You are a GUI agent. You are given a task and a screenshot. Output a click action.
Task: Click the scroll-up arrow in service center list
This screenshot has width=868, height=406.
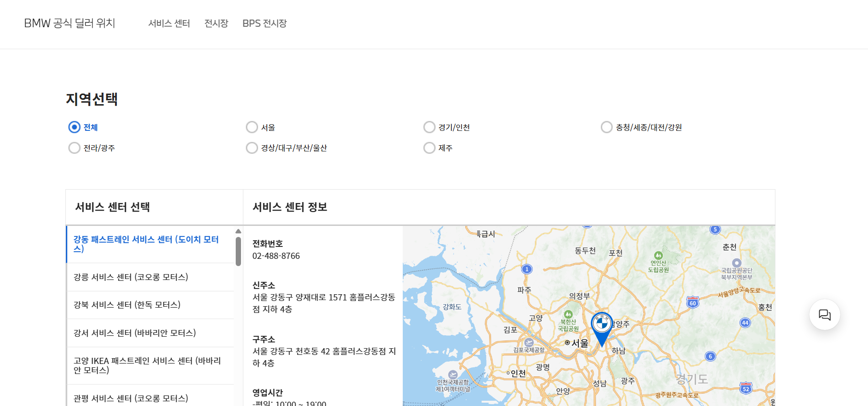[238, 231]
